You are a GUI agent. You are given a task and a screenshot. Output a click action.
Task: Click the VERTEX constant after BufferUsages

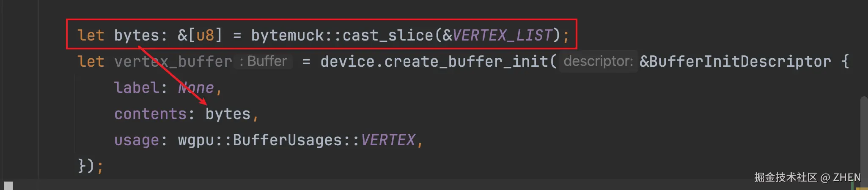388,140
